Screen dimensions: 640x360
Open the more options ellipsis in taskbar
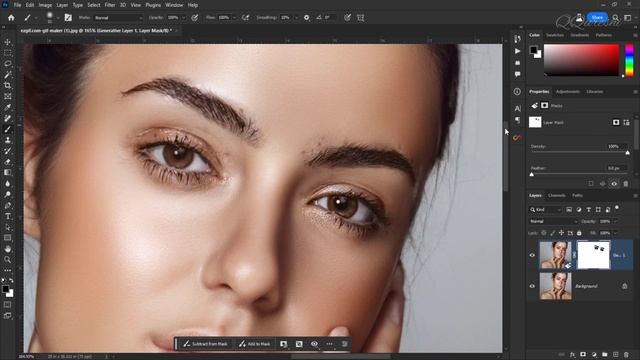point(329,344)
